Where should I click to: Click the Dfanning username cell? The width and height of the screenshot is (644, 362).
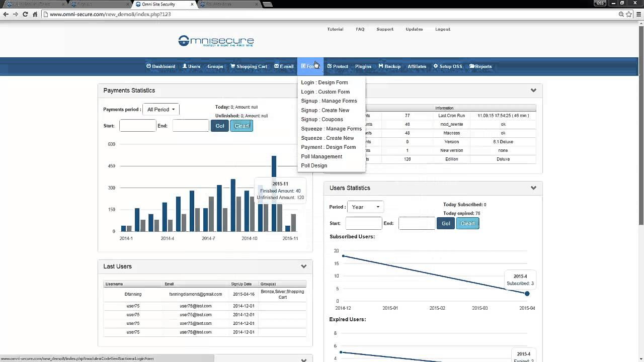(133, 294)
